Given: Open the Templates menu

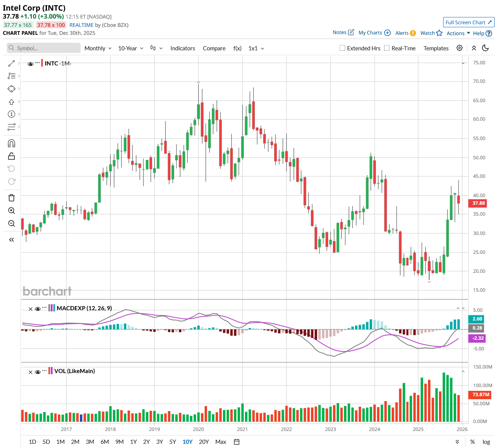Looking at the screenshot, I should (436, 48).
